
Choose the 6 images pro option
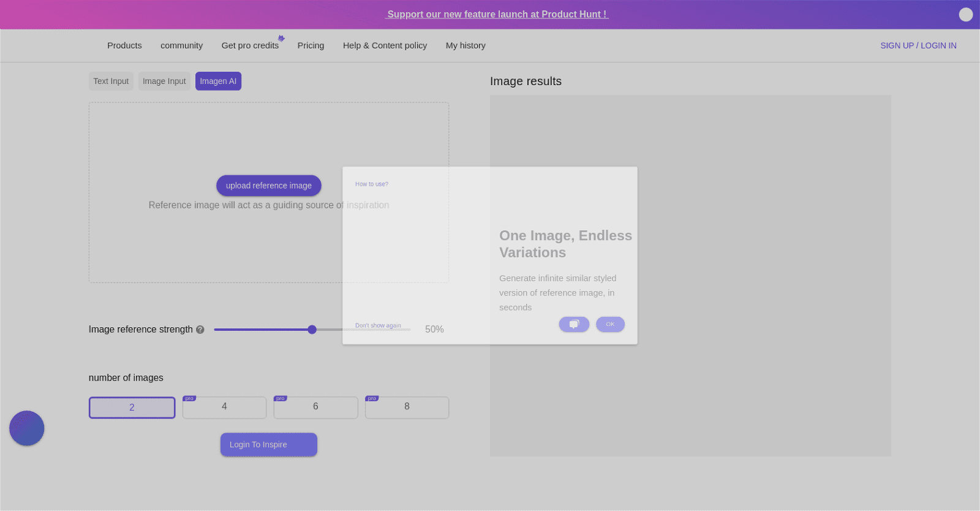[x=315, y=407]
